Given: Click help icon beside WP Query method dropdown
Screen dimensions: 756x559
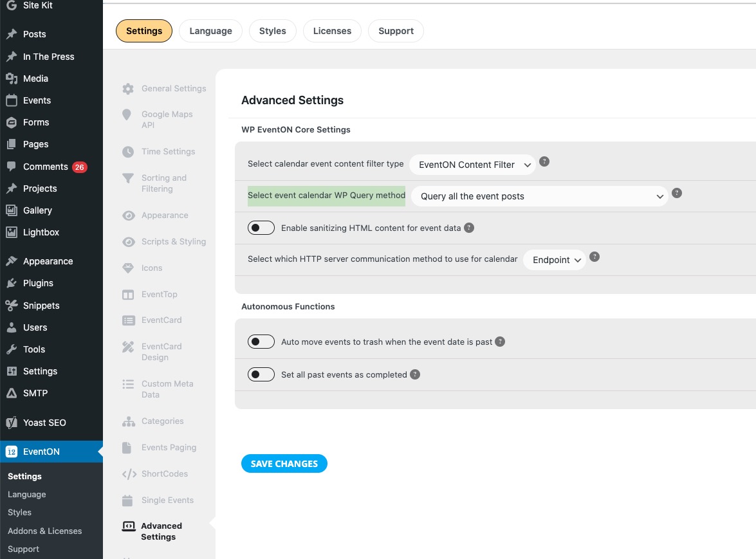Looking at the screenshot, I should click(677, 193).
